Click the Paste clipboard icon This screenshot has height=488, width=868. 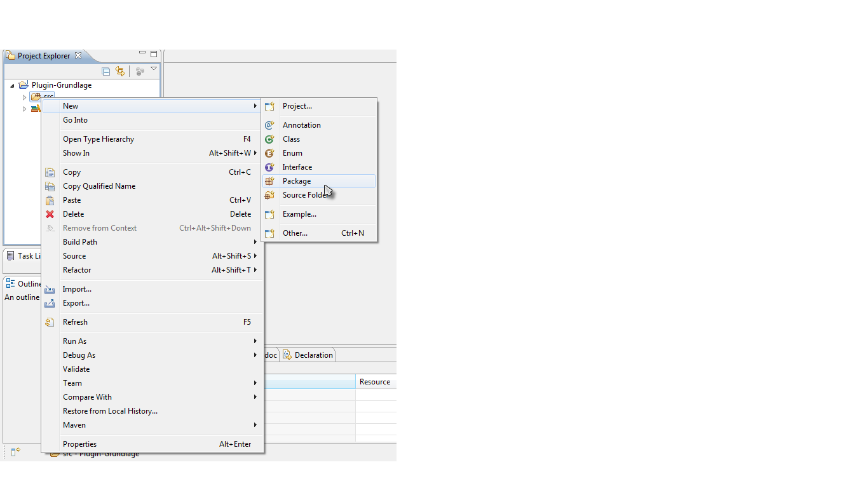(50, 200)
